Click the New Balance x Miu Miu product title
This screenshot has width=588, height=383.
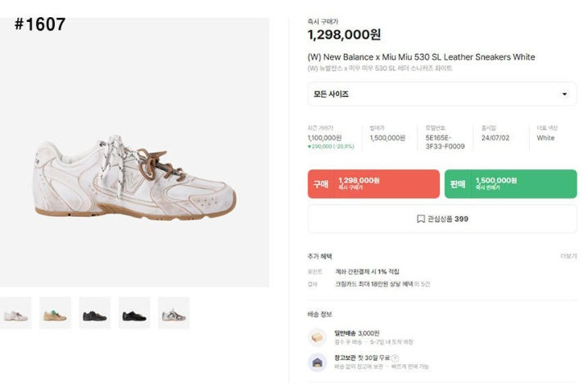click(x=421, y=57)
